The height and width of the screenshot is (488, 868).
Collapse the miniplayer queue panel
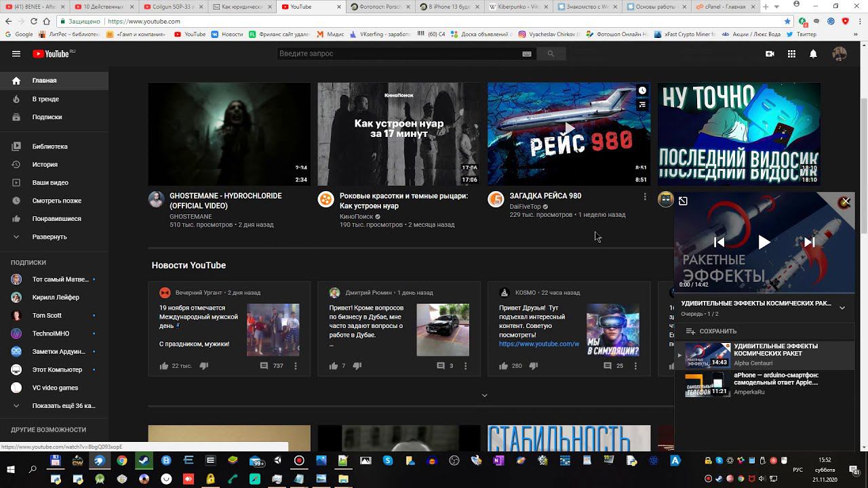click(842, 308)
